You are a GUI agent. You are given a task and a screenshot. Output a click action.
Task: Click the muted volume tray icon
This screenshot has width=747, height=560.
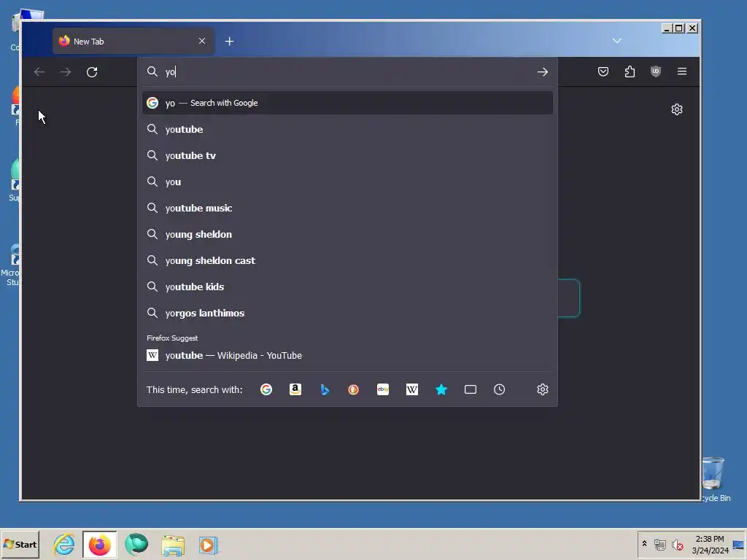pyautogui.click(x=677, y=544)
